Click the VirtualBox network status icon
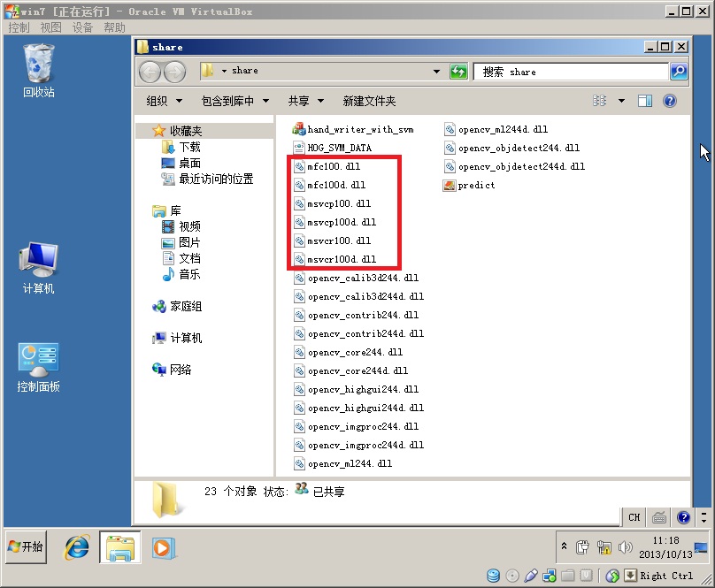This screenshot has height=588, width=715. [549, 577]
